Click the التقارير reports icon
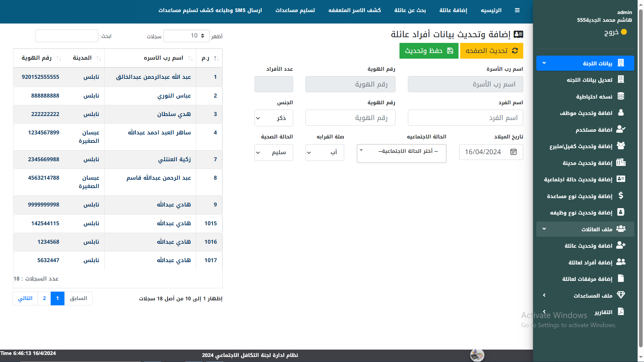This screenshot has width=644, height=362. click(621, 312)
